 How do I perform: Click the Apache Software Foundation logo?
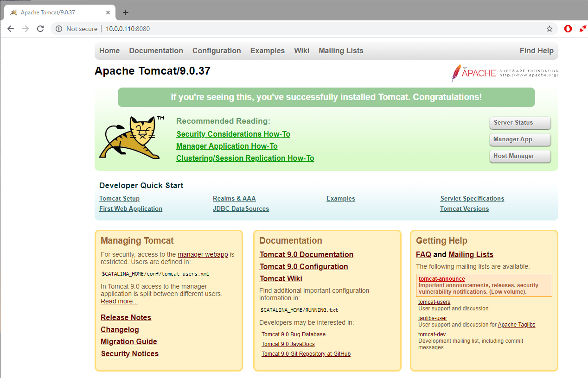[505, 74]
